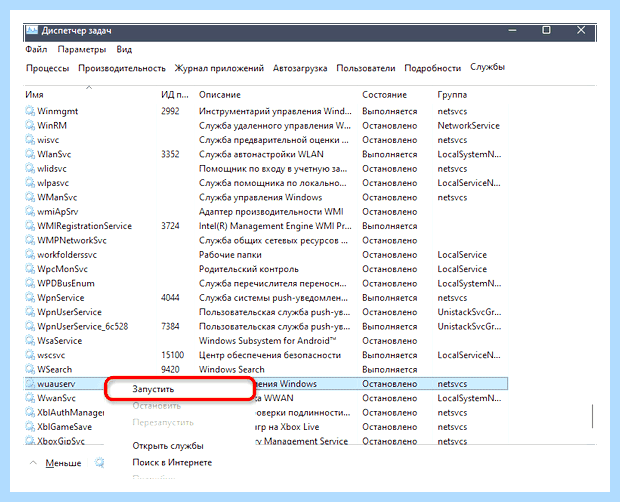620x502 pixels.
Task: Click the Task Manager title bar icon
Action: coord(32,30)
